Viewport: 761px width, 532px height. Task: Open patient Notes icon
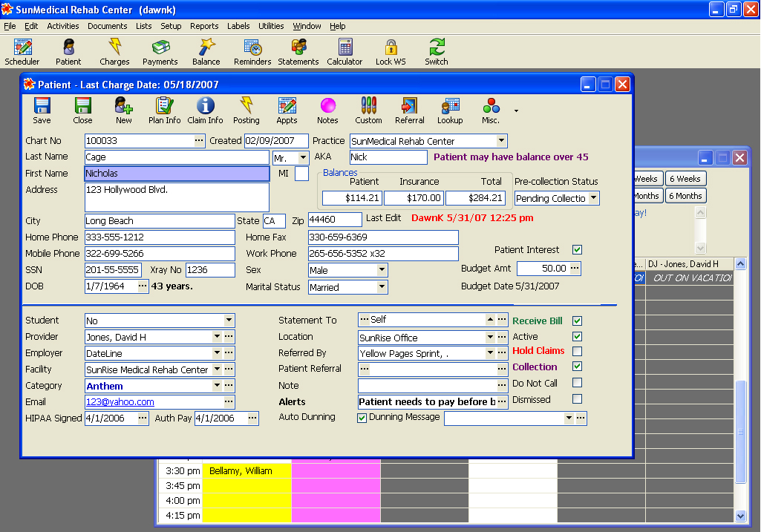[327, 110]
